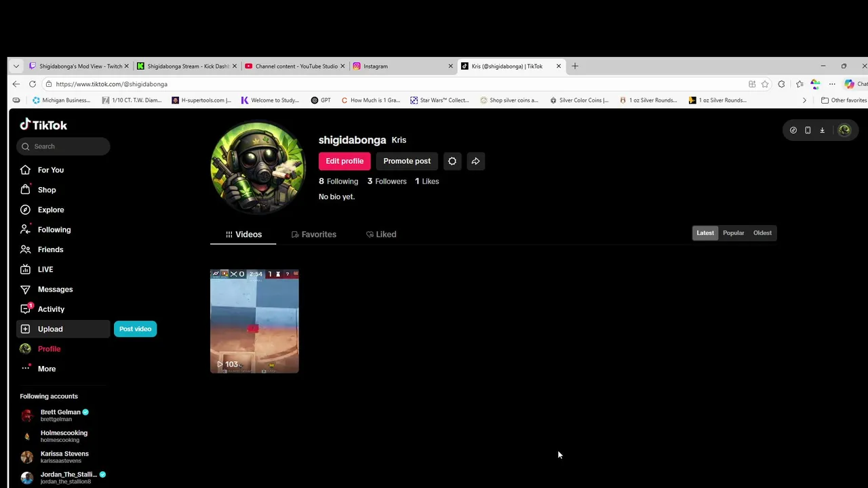Screen dimensions: 868x488
Task: Select the Favorites profile tab
Action: 314,235
